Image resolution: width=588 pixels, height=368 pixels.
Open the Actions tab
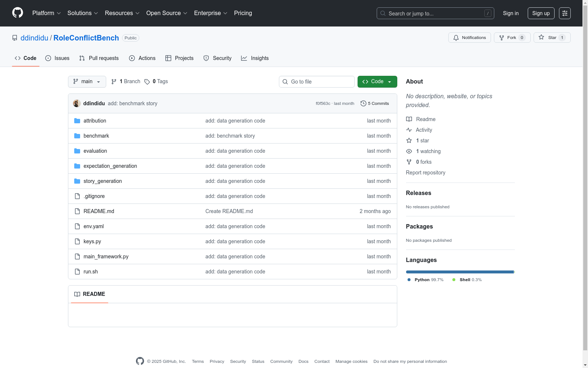point(142,58)
